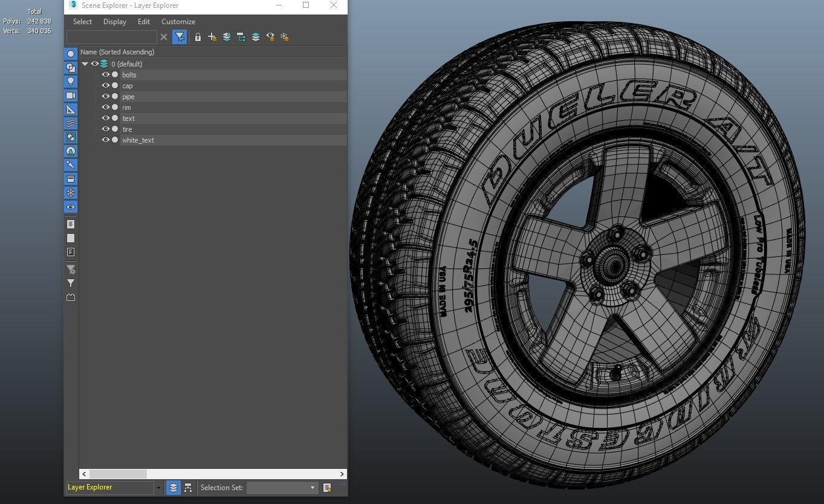Click the Hide/Unhide All Layers eye icon
Screen dimensions: 824x504
tap(270, 37)
